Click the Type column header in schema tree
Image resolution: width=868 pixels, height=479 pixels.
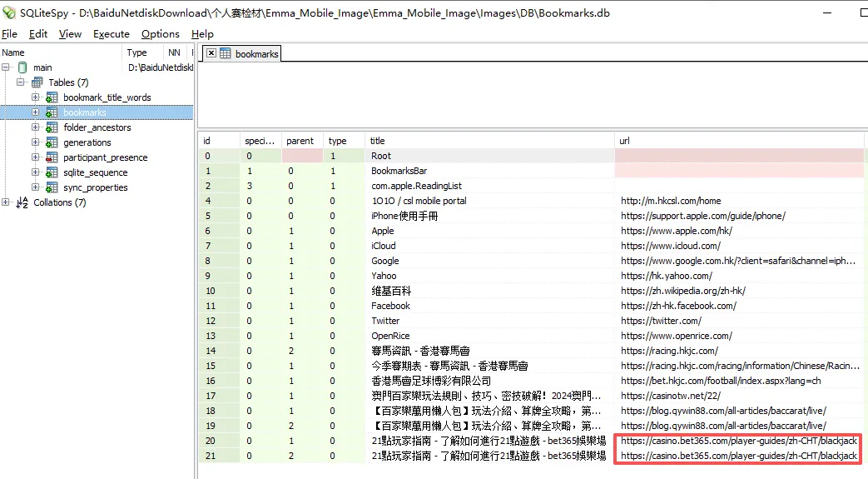coord(142,52)
